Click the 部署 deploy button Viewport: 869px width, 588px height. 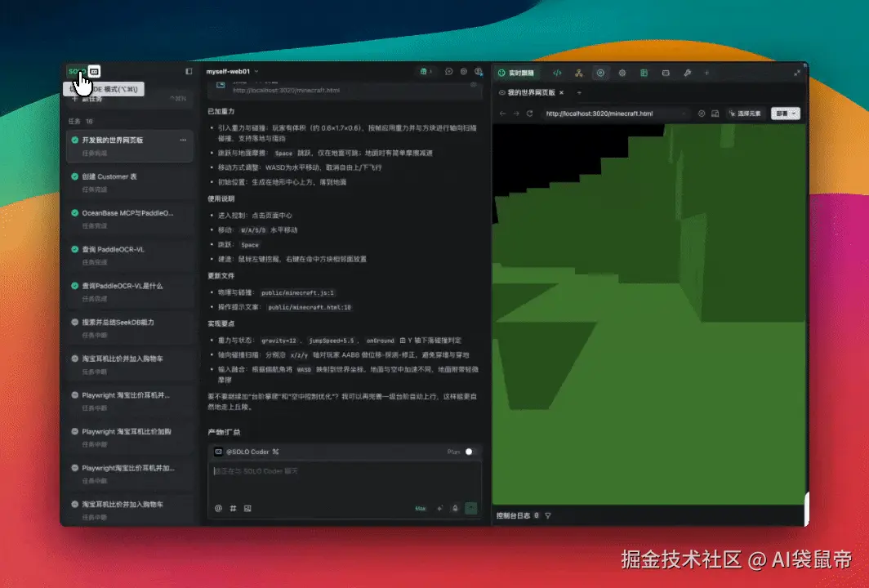click(x=782, y=114)
